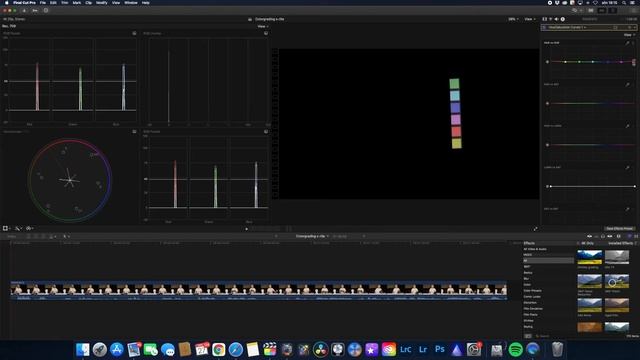Open Photoshop from the dock
Screen dimensions: 640x360
[440, 349]
